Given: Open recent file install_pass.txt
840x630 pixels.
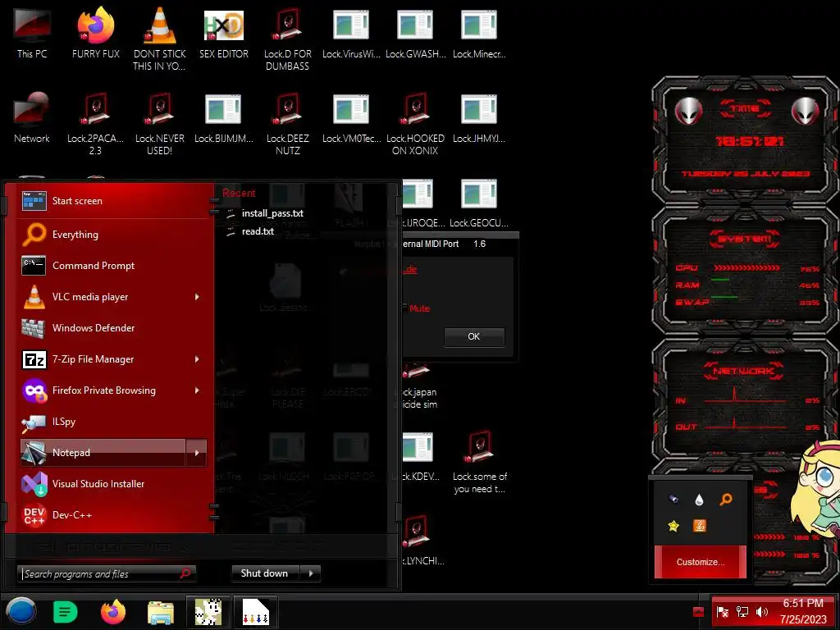Looking at the screenshot, I should tap(272, 213).
